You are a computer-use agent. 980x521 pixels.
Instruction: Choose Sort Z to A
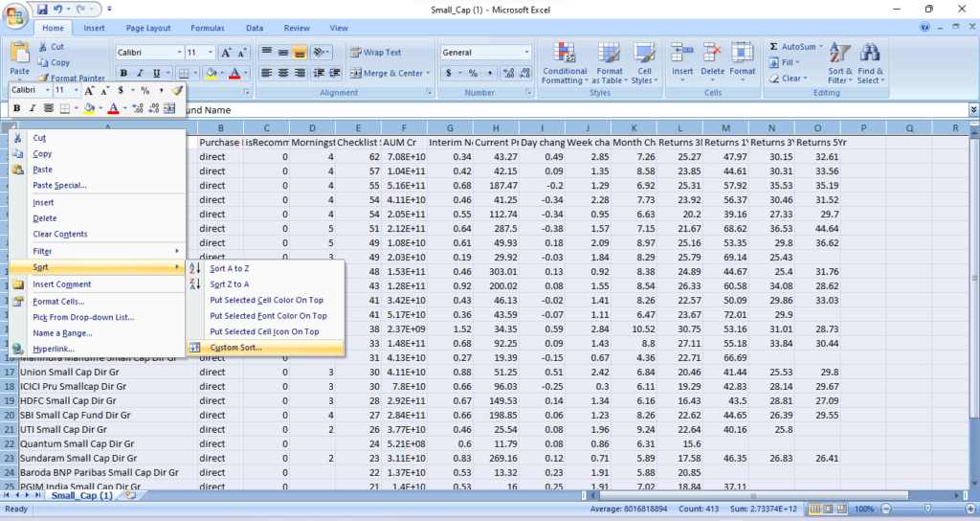pyautogui.click(x=266, y=283)
